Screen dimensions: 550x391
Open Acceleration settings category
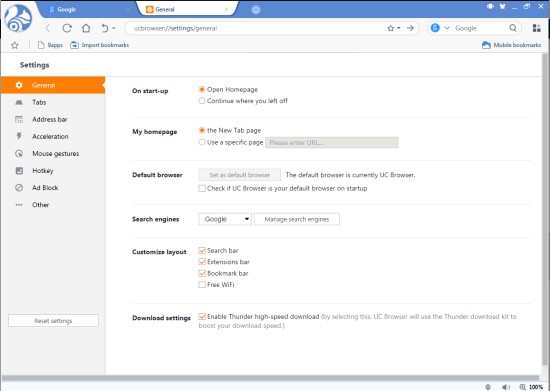[x=53, y=136]
